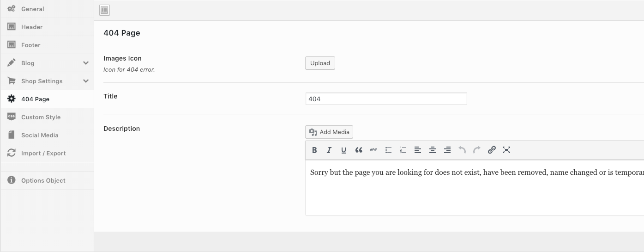The image size is (644, 252).
Task: Insert a link using the chain icon
Action: click(492, 150)
